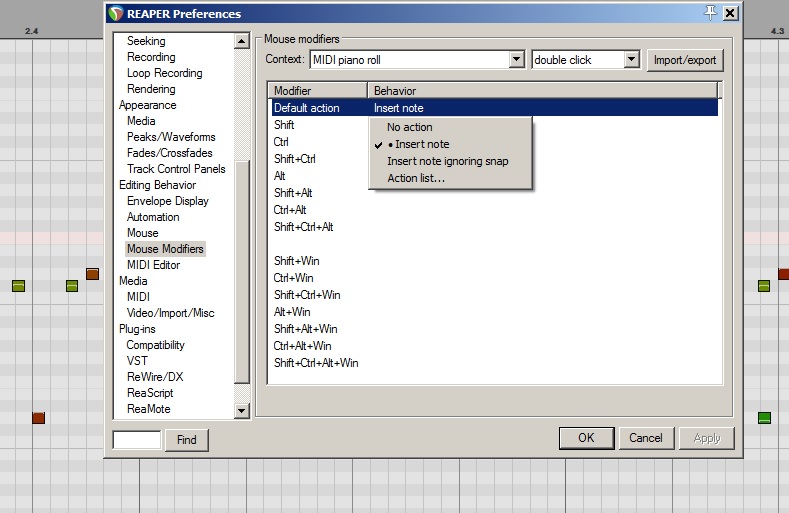The height and width of the screenshot is (513, 789).
Task: Click the Behavior column header
Action: pos(542,91)
